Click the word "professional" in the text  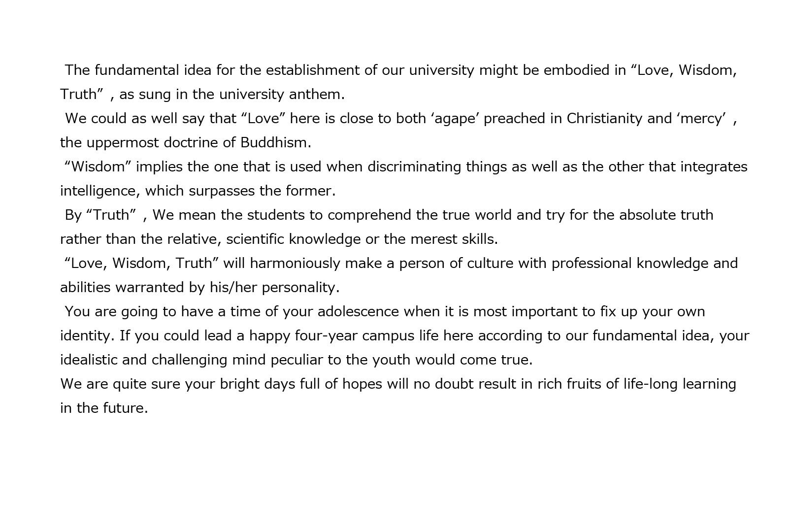tap(591, 264)
